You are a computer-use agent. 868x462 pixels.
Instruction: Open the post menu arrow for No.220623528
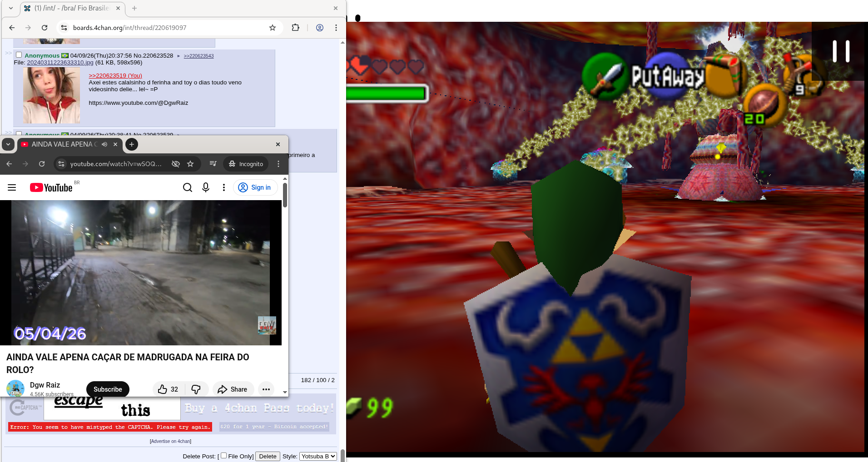[179, 56]
